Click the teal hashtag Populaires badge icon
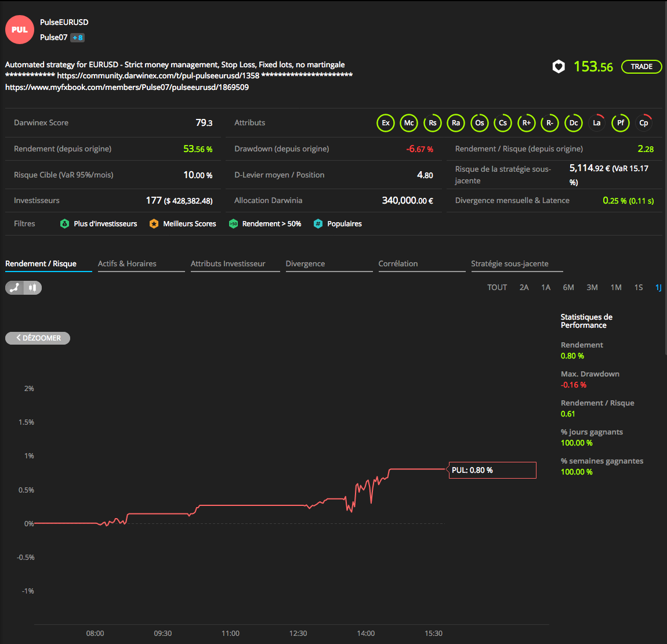The image size is (667, 644). [318, 224]
